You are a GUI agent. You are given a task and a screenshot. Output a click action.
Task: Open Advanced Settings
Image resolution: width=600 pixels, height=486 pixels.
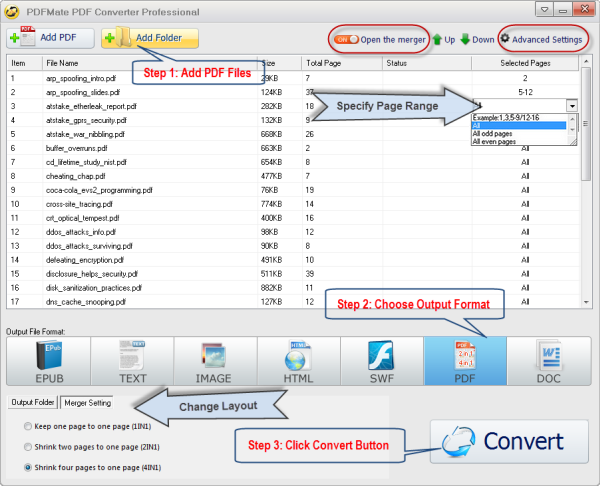coord(541,39)
